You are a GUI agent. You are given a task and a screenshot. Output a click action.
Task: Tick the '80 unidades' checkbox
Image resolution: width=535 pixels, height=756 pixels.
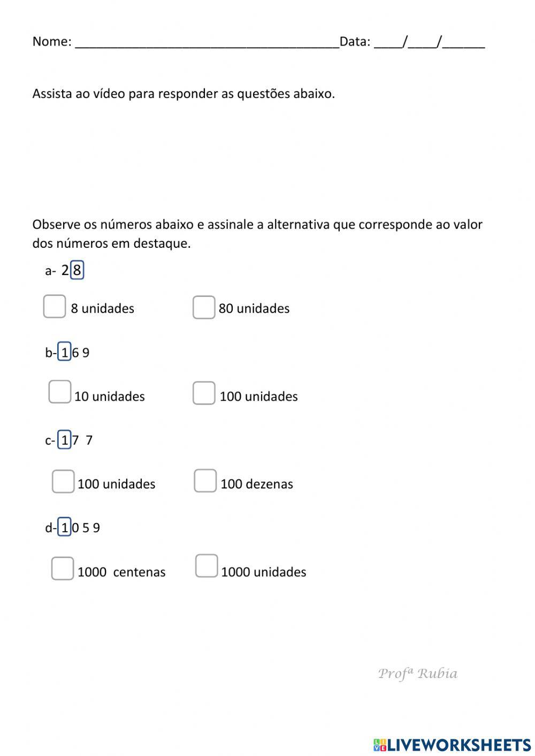click(x=204, y=308)
